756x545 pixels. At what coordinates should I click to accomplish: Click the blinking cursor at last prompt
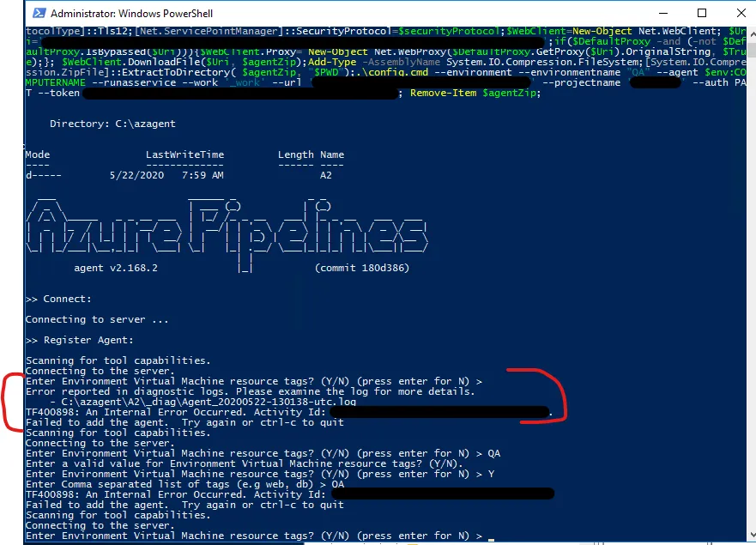[492, 539]
